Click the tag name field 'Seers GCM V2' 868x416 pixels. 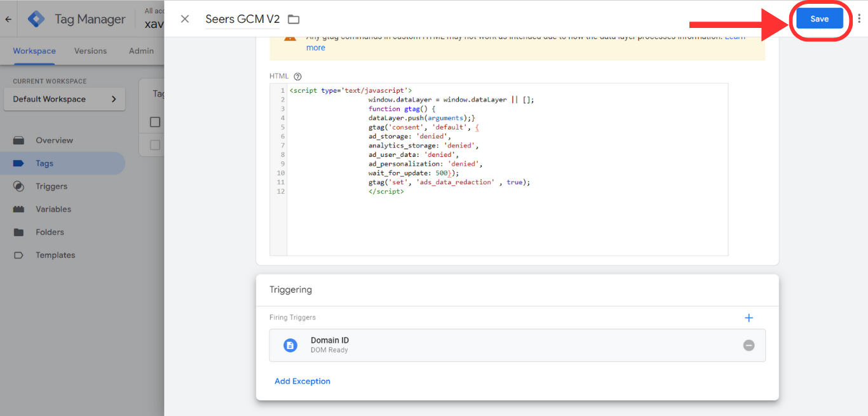tap(243, 19)
